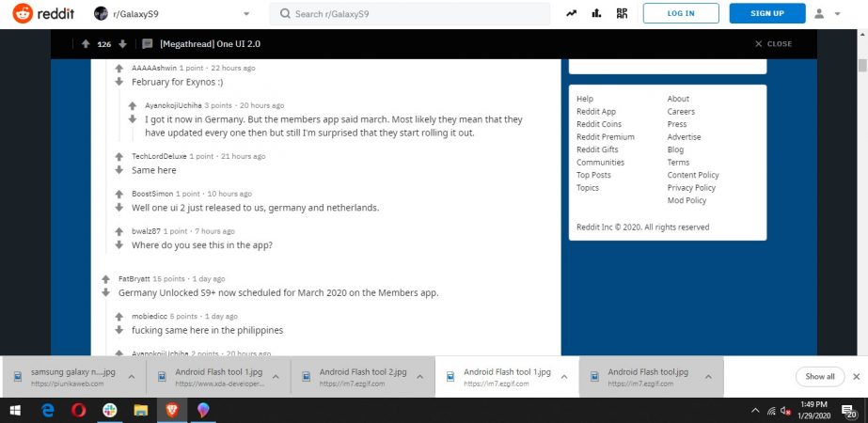Upvote AyanokojiUchiha's Germany comment
868x423 pixels.
point(133,105)
